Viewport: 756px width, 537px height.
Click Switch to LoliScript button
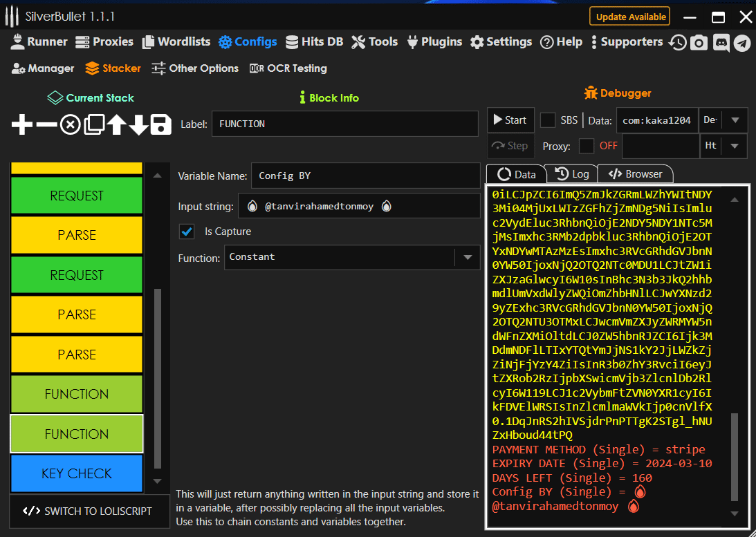pyautogui.click(x=90, y=511)
